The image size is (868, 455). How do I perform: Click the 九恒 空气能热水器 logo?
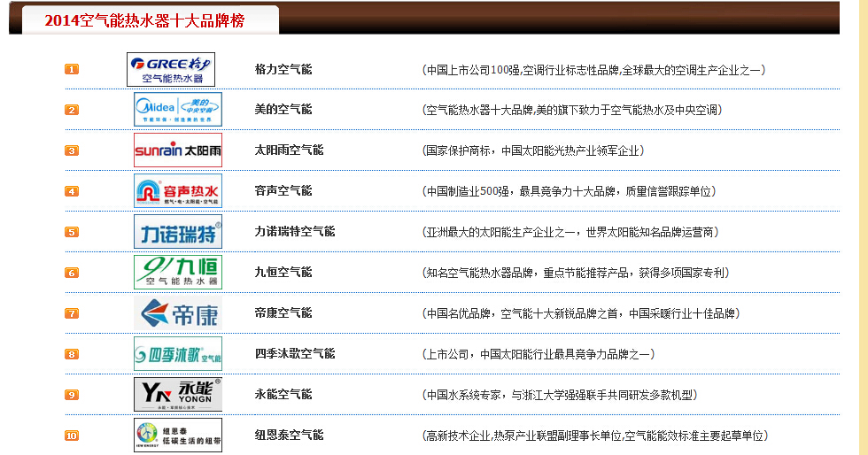pos(178,273)
